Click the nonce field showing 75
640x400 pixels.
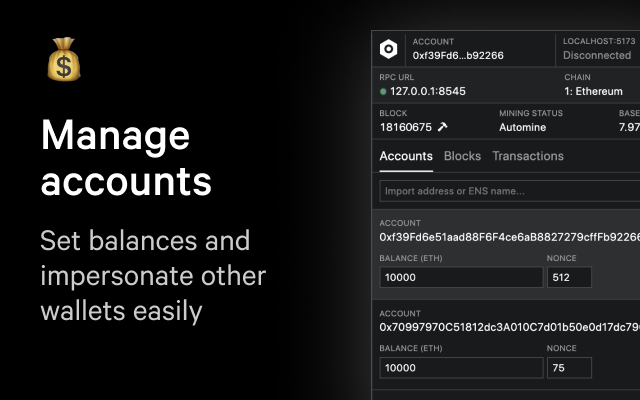tap(569, 368)
